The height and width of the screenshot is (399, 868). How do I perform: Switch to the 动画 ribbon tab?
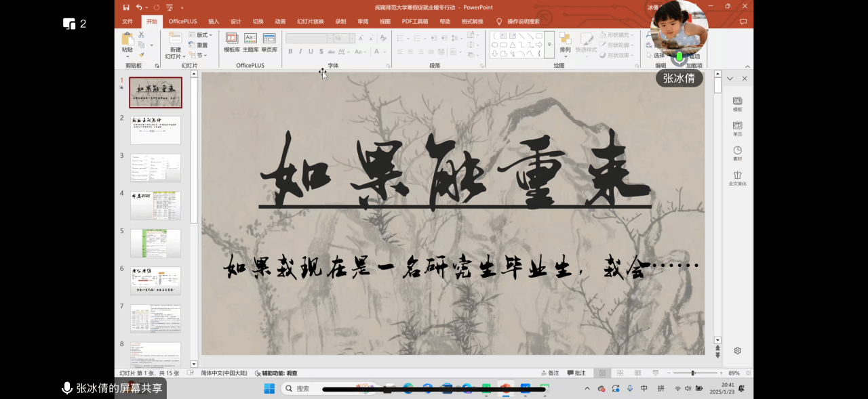[x=280, y=22]
